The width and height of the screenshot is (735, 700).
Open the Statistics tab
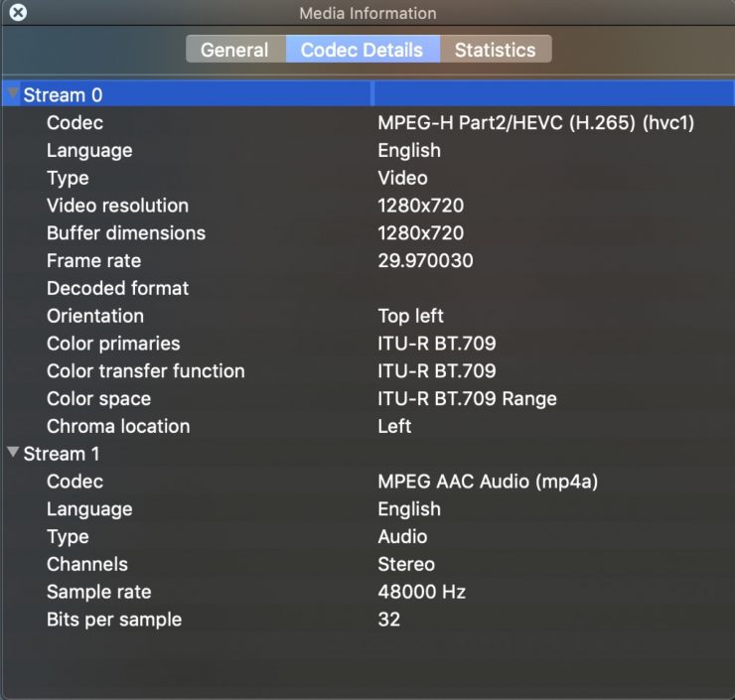click(495, 50)
